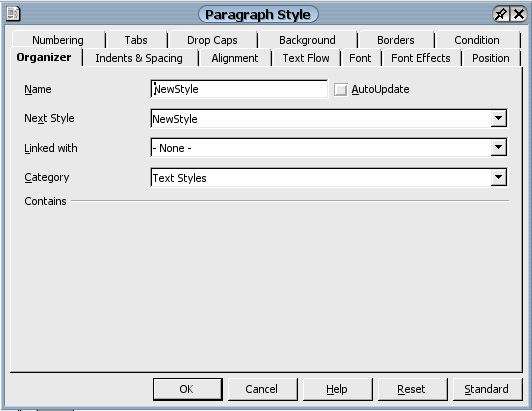Go to the Position tab

click(x=491, y=58)
